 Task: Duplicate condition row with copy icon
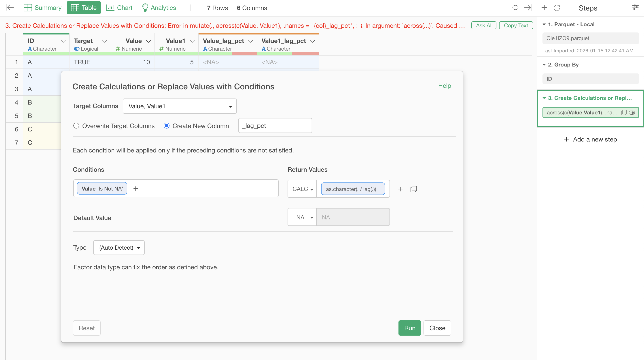point(413,189)
